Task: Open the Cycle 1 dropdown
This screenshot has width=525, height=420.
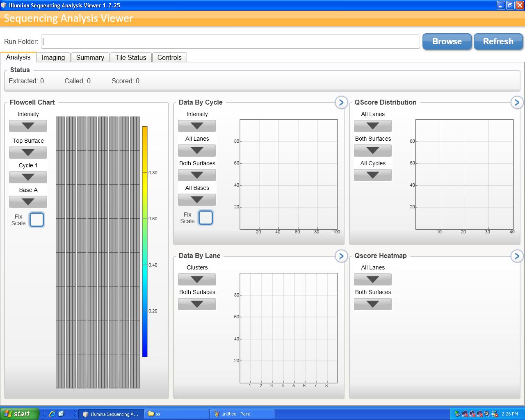Action: click(x=28, y=177)
